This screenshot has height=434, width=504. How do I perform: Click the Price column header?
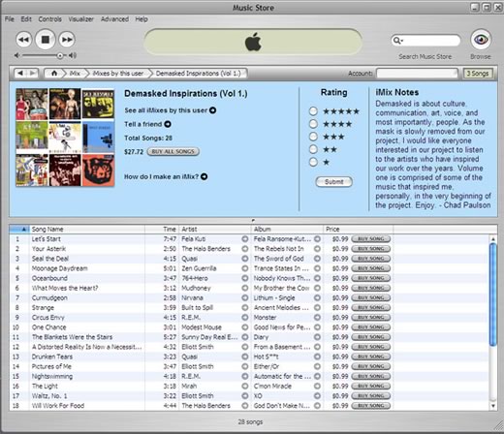359,230
